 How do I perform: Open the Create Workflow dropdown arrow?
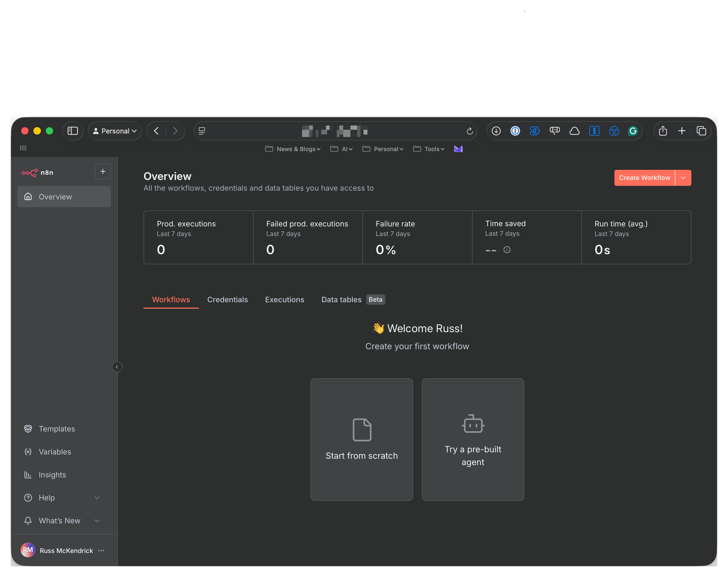click(x=683, y=178)
